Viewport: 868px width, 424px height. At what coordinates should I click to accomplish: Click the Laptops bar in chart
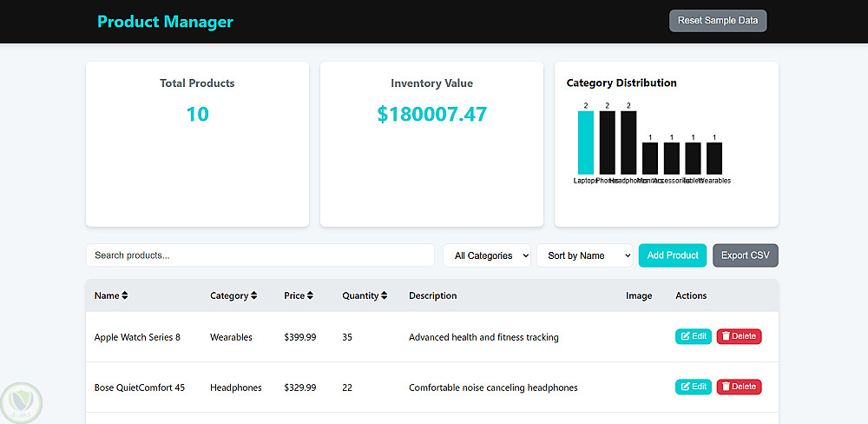coord(586,142)
